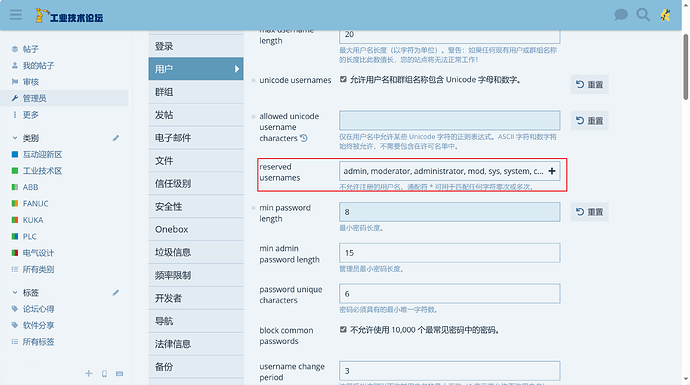Image resolution: width=690 pixels, height=385 pixels.
Task: Click the forum logo in the header
Action: 69,16
